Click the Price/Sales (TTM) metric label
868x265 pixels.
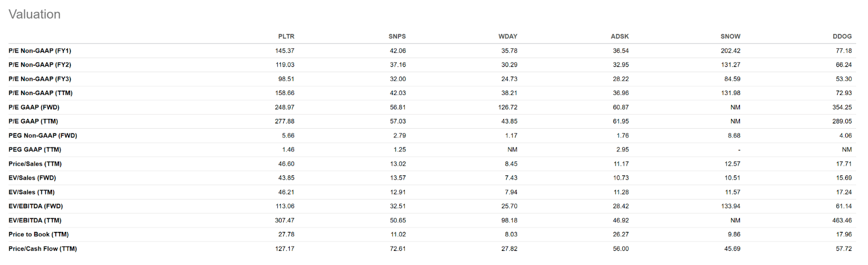35,163
